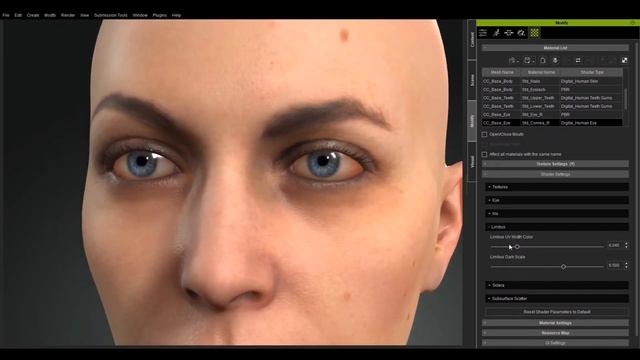
Task: Step the Limbus UV Width Color spinner arrows
Action: (x=627, y=246)
